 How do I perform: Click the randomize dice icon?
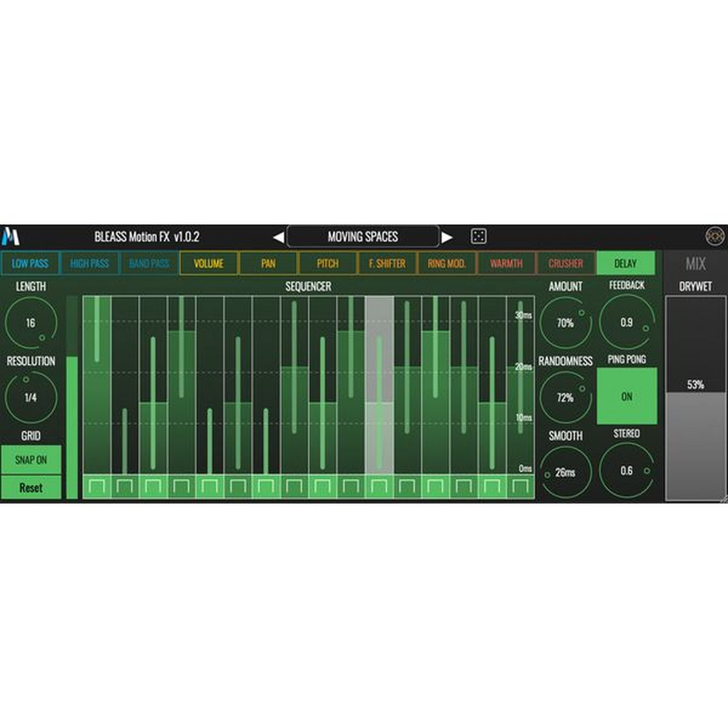coord(478,236)
